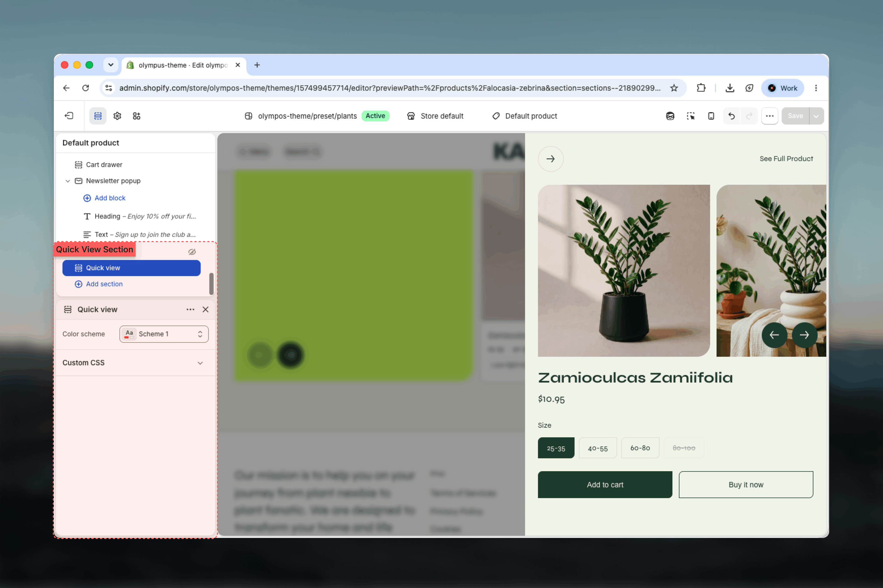Select size option 40-55
This screenshot has height=588, width=883.
click(x=598, y=448)
